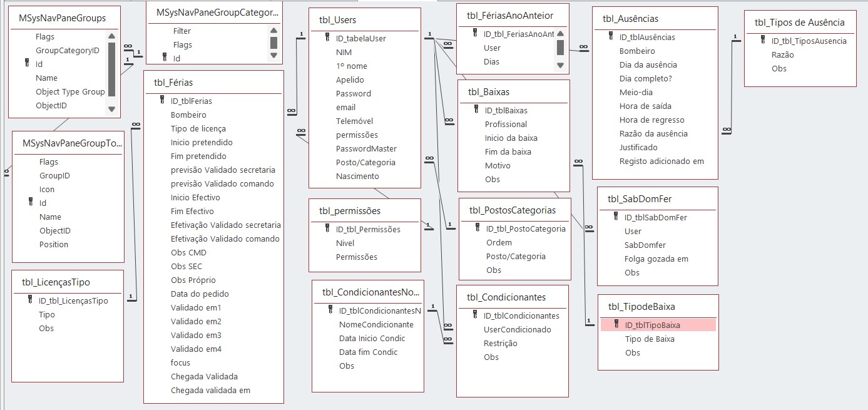Select the tbl_PostosCategorias table header
Viewport: 868px width, 410px height.
(513, 210)
